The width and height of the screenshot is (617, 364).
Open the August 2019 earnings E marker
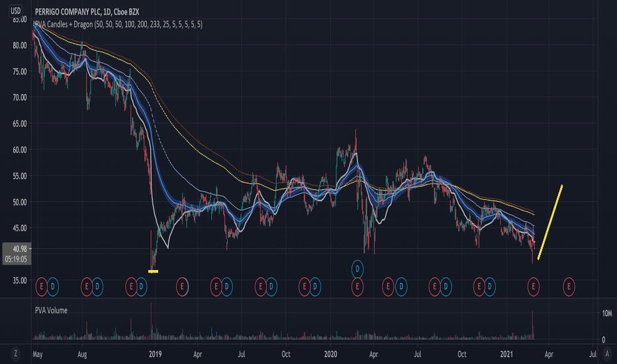(x=260, y=287)
